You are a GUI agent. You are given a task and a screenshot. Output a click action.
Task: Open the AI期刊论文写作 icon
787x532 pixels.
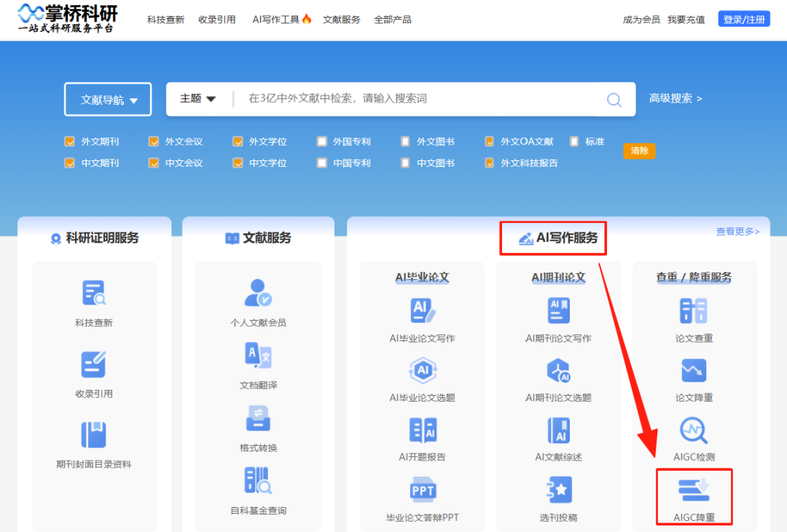coord(559,310)
